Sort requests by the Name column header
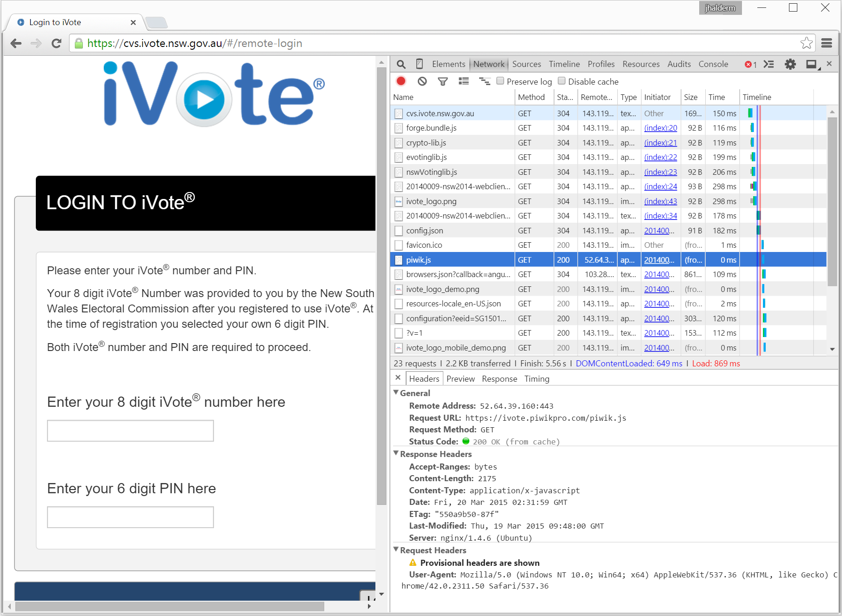The width and height of the screenshot is (842, 616). pos(452,97)
